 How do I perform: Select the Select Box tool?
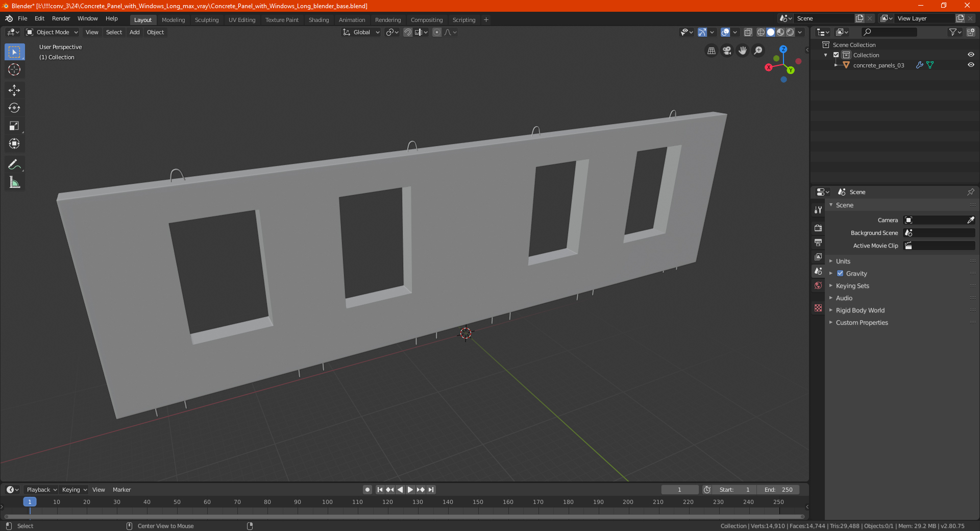pos(14,52)
